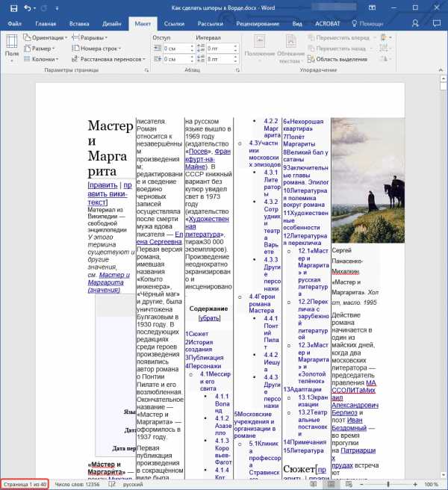Follow the Посев hyperlink
The image size is (448, 490).
click(198, 151)
